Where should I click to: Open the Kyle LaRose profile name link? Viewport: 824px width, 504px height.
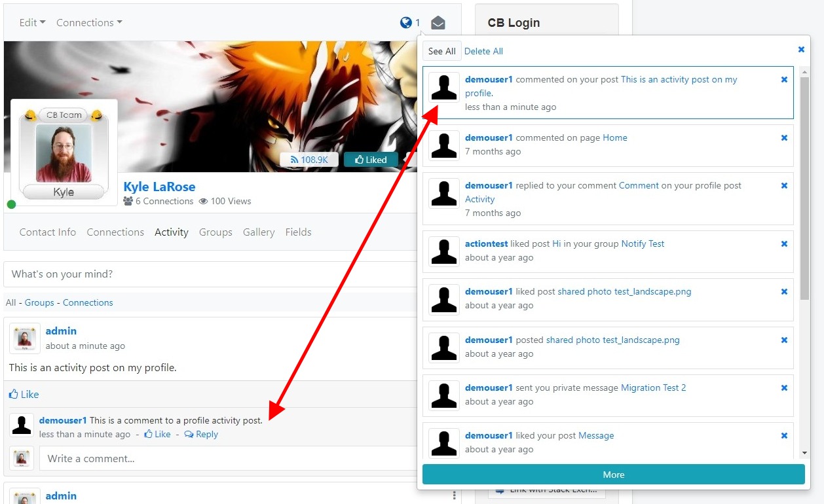pos(159,187)
